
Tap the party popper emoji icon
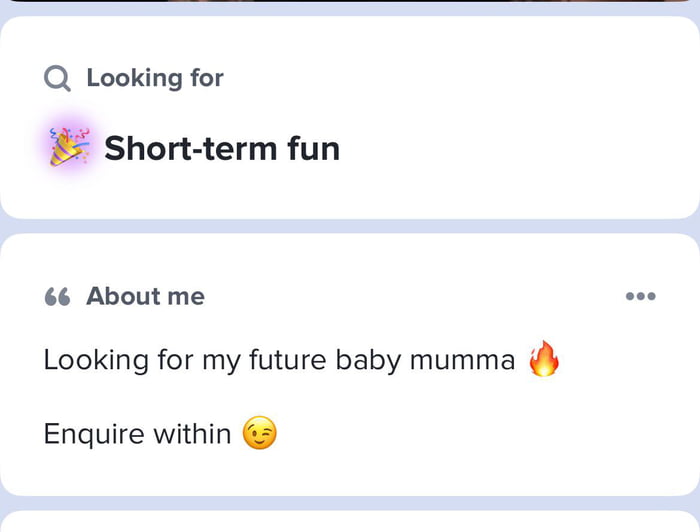coord(70,148)
